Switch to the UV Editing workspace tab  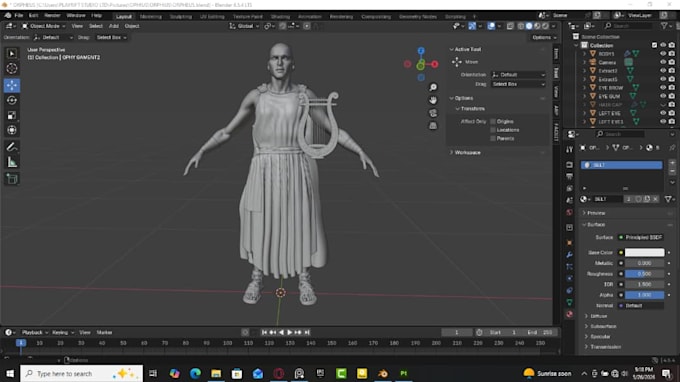(x=212, y=16)
